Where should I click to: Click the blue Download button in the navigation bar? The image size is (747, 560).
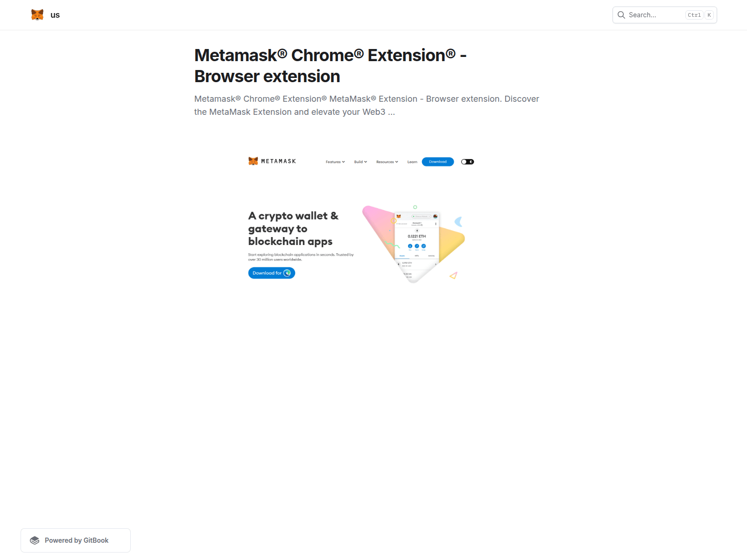coord(438,162)
